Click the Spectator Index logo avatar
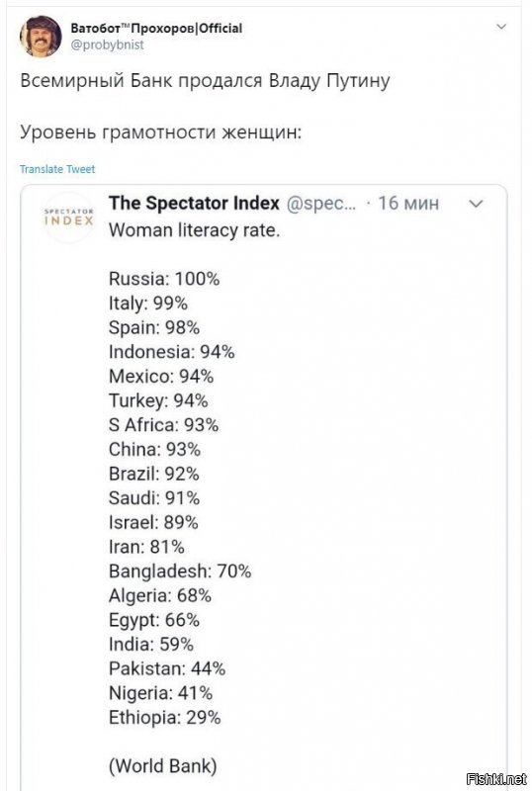532x791 pixels. pos(68,218)
